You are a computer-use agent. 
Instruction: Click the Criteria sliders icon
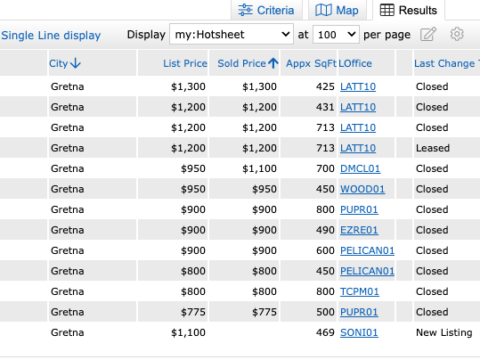pos(245,10)
